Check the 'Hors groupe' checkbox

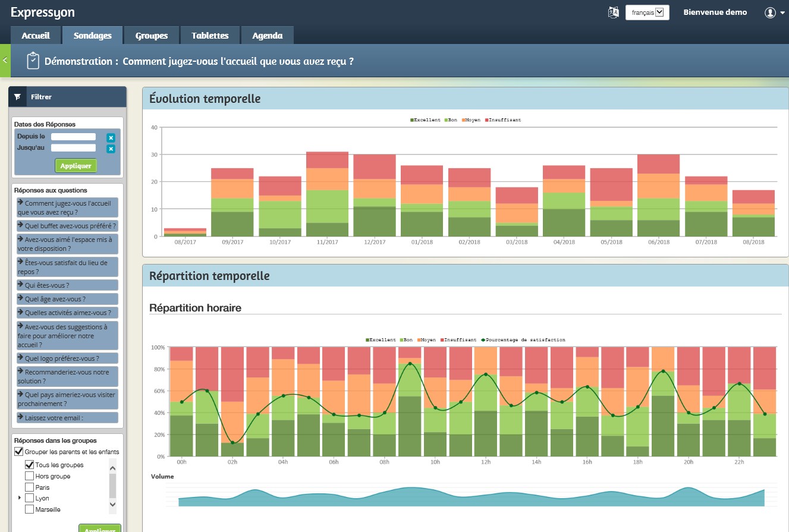29,476
